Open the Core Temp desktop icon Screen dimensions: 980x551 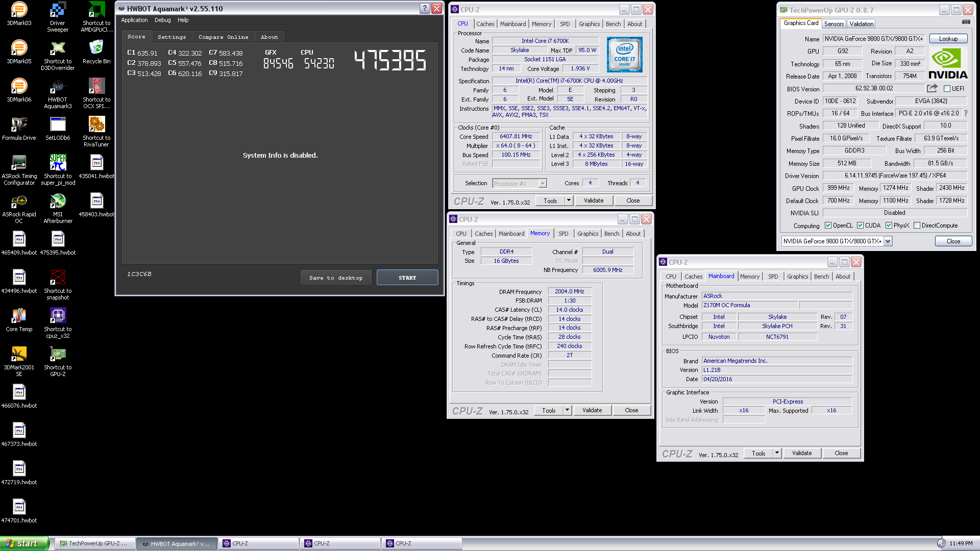click(19, 320)
